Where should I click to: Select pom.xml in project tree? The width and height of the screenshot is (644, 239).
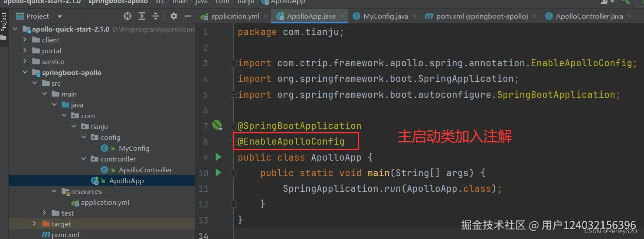tap(65, 235)
